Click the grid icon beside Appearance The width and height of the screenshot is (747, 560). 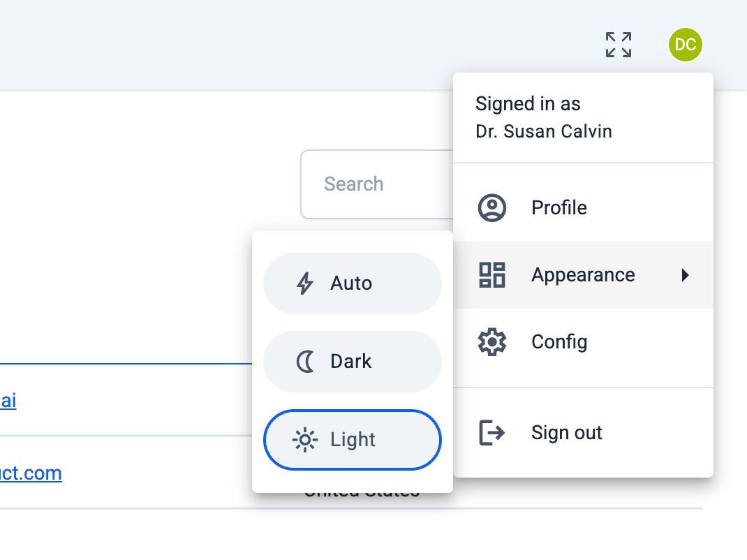coord(492,275)
